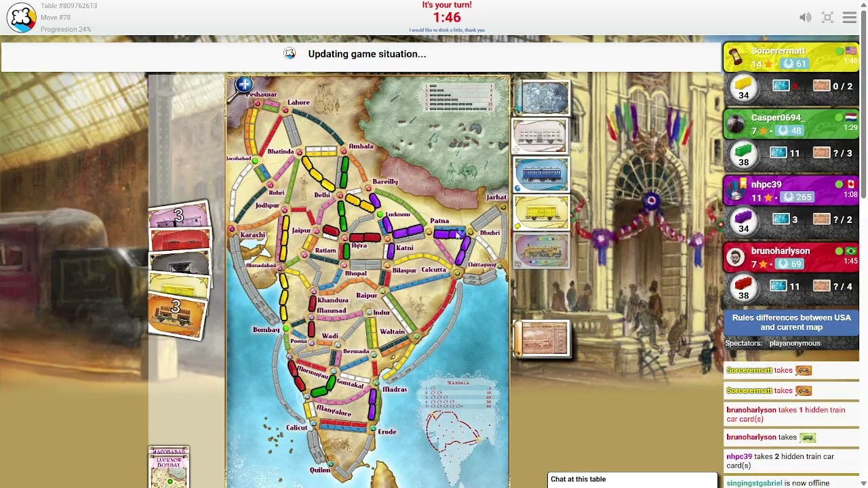
Task: Select the red train card in hand
Action: (x=180, y=241)
